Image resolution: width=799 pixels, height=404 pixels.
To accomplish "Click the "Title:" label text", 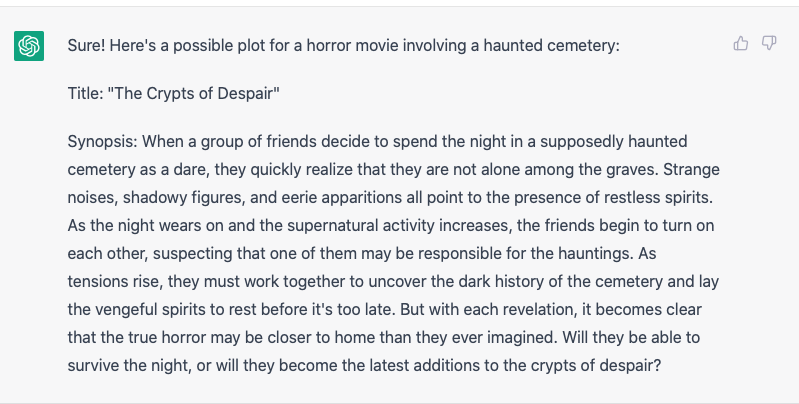I will click(85, 94).
